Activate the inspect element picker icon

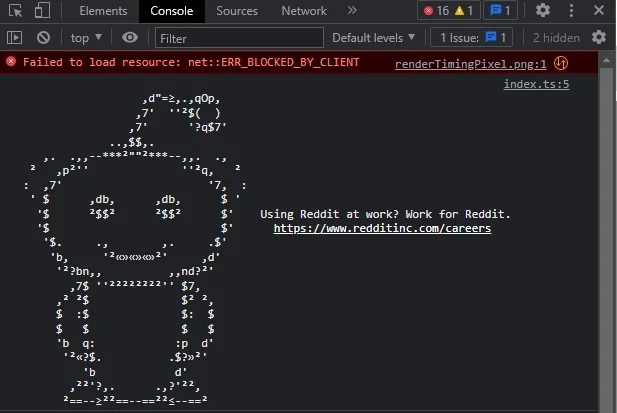(15, 11)
